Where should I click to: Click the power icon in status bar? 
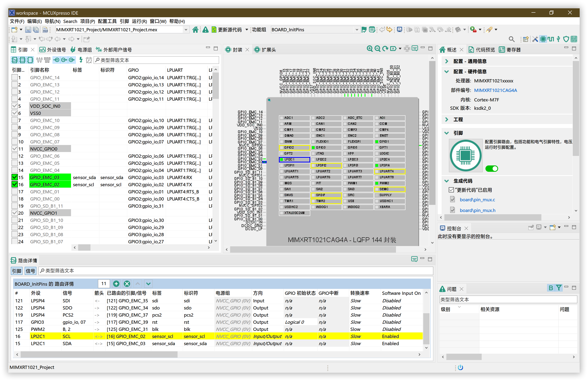(460, 367)
